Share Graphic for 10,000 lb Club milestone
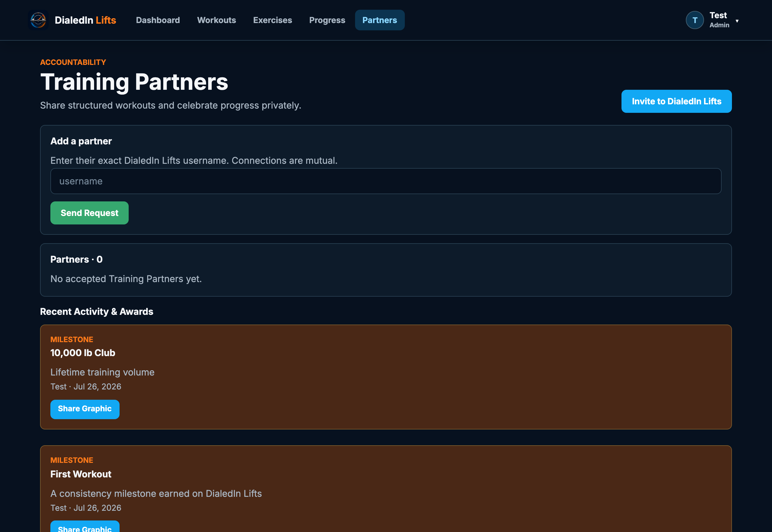 tap(85, 409)
